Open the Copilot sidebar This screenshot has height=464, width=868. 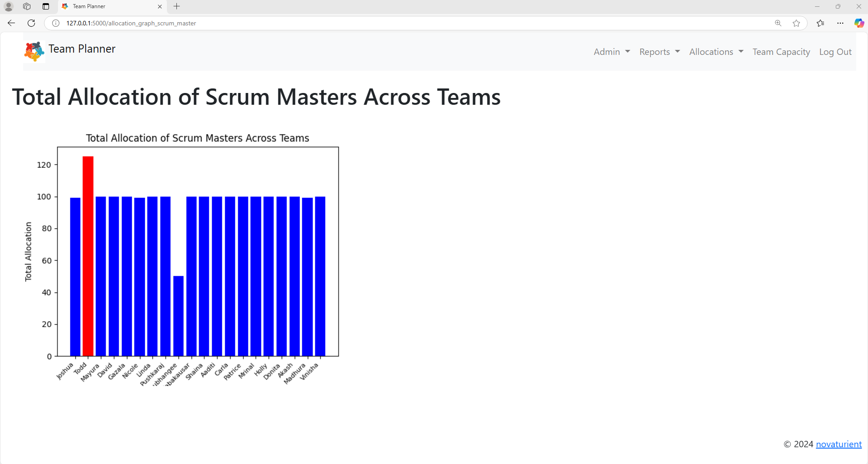click(x=859, y=23)
